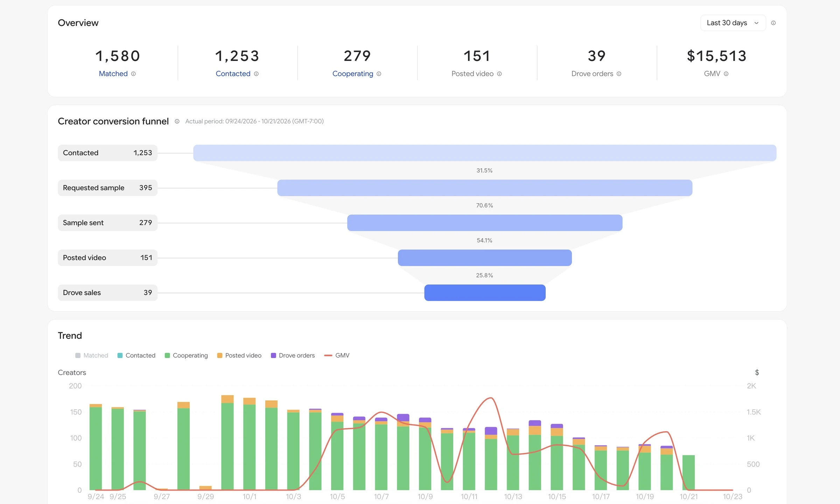
Task: Click the Contacted funnel bar
Action: coord(485,153)
